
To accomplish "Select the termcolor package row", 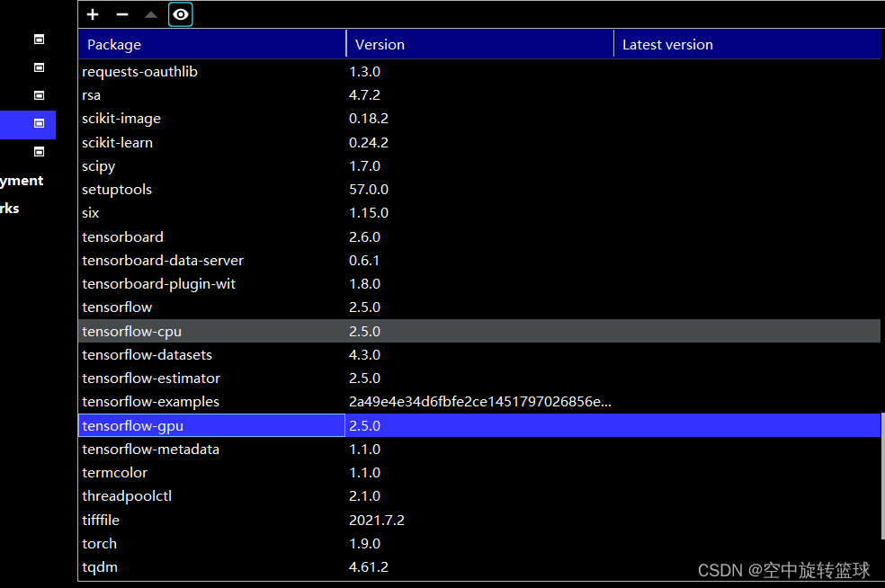I will pos(479,473).
